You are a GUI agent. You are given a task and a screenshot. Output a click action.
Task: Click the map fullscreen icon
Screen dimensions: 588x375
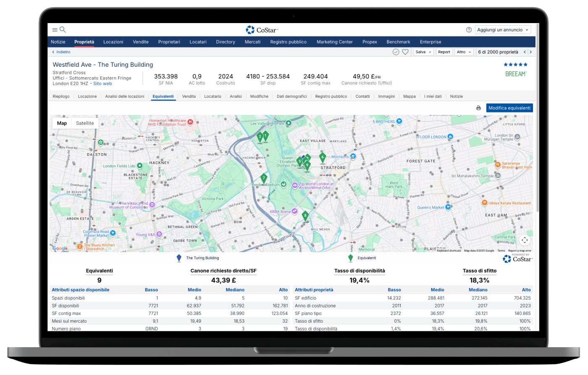pyautogui.click(x=524, y=240)
